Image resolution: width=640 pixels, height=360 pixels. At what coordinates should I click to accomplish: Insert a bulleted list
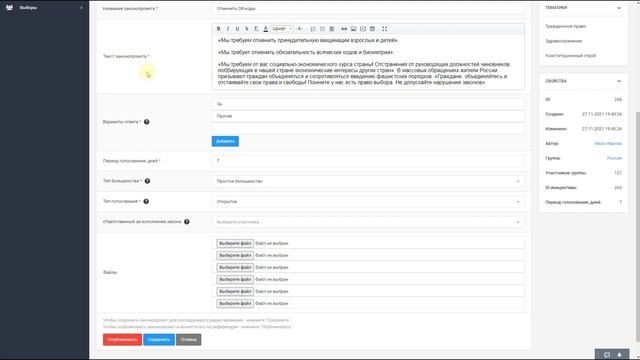click(x=322, y=29)
